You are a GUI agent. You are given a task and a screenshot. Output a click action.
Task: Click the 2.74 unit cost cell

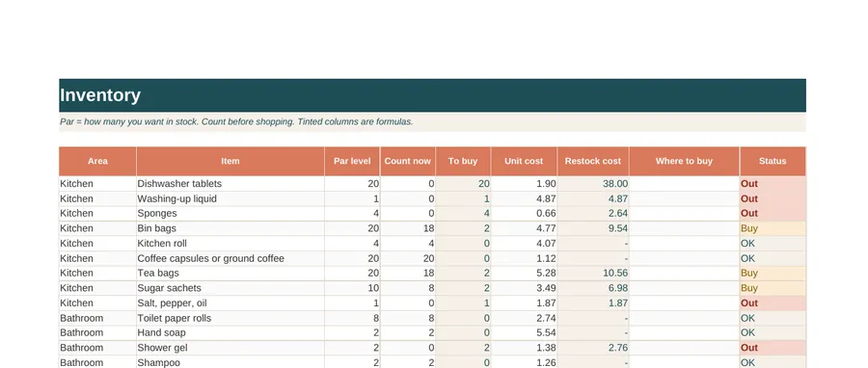pyautogui.click(x=524, y=318)
